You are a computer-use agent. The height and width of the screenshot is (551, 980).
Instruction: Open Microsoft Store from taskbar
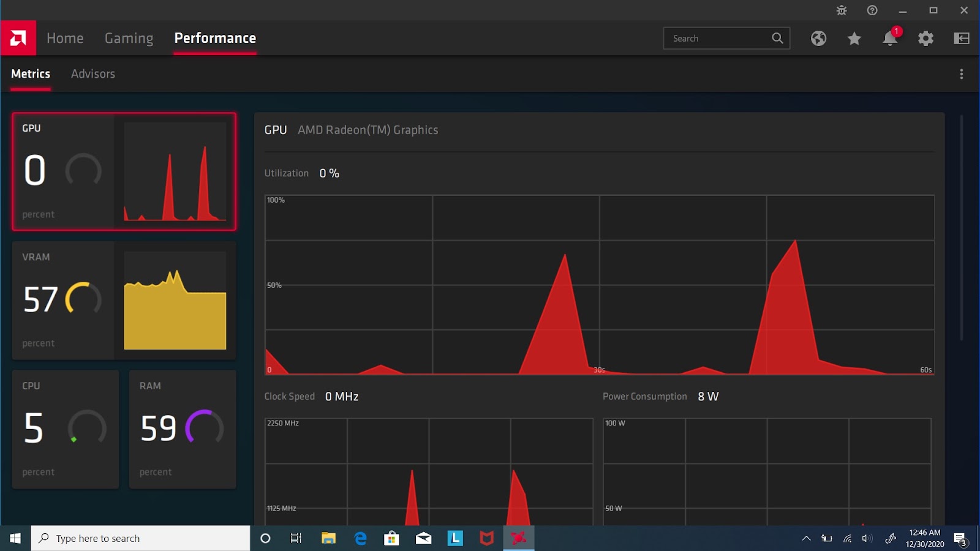pos(391,538)
